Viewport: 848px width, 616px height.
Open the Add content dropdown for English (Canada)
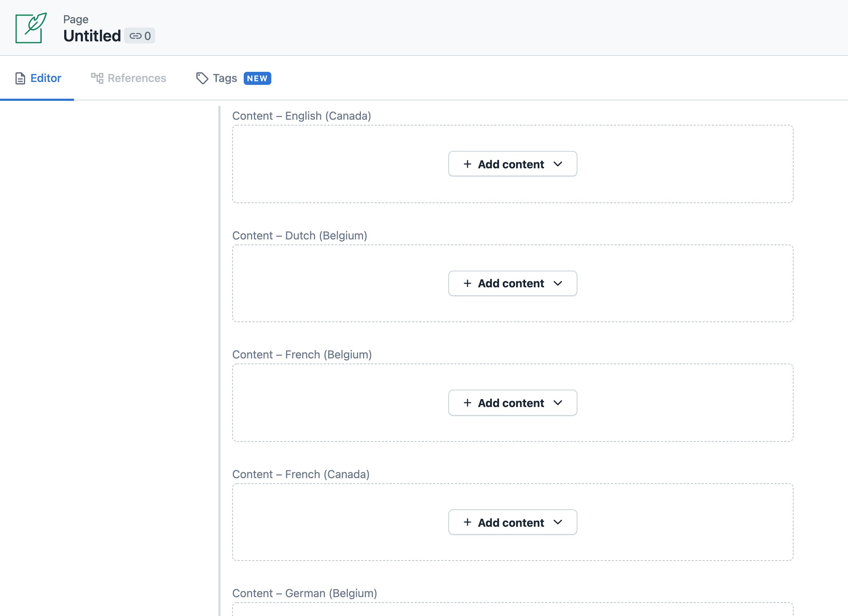point(558,164)
